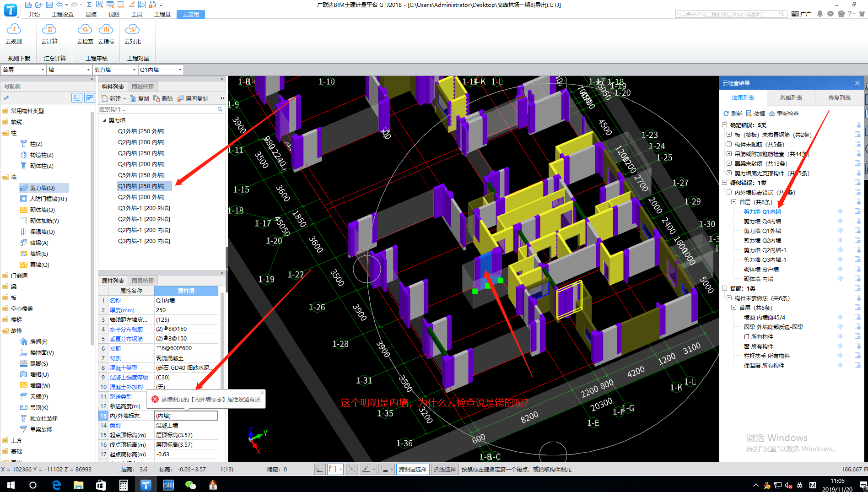Click 刷新 refresh in cloud check results
Viewport: 868px width, 492px height.
[733, 114]
